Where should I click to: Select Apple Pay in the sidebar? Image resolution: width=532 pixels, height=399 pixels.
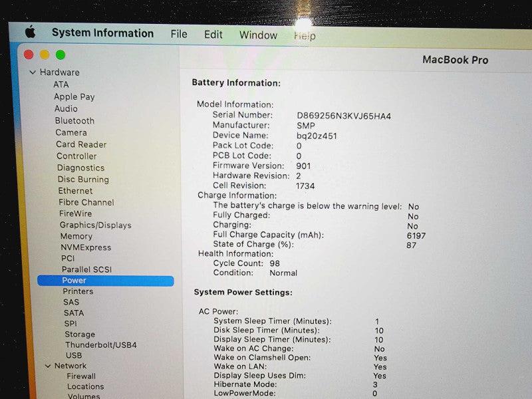(x=74, y=96)
